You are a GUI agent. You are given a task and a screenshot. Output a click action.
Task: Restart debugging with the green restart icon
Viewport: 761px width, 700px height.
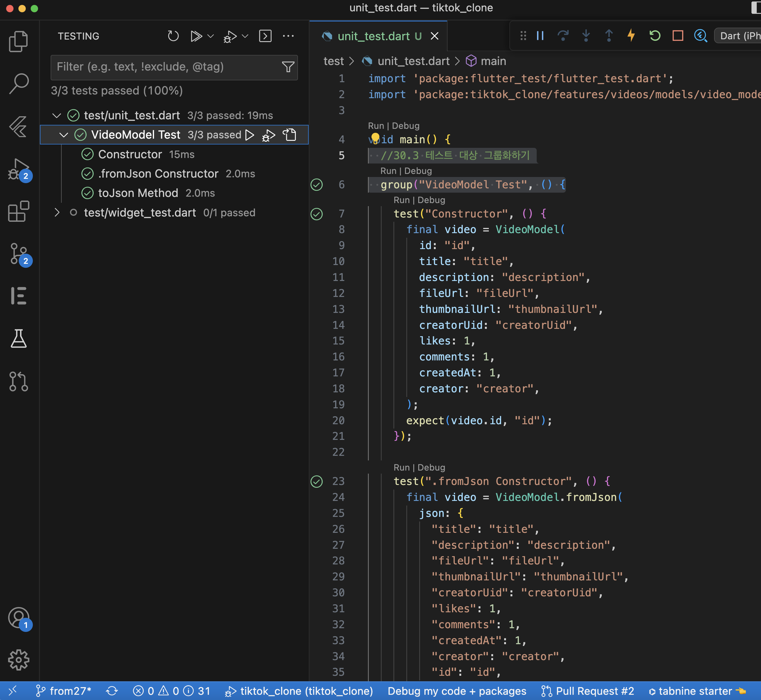[655, 36]
